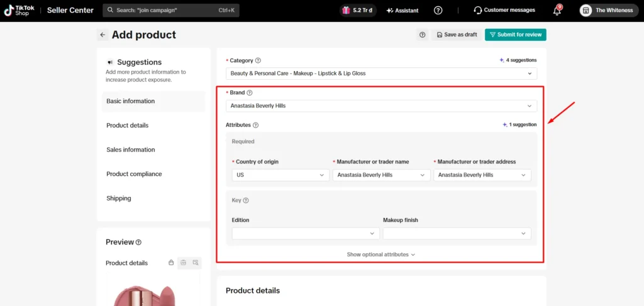Open the Brand dropdown Anastasia Beverly Hills
644x306 pixels.
coord(381,106)
